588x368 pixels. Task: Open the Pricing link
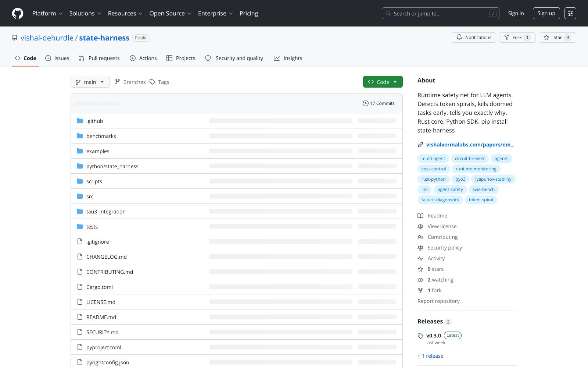click(x=249, y=13)
